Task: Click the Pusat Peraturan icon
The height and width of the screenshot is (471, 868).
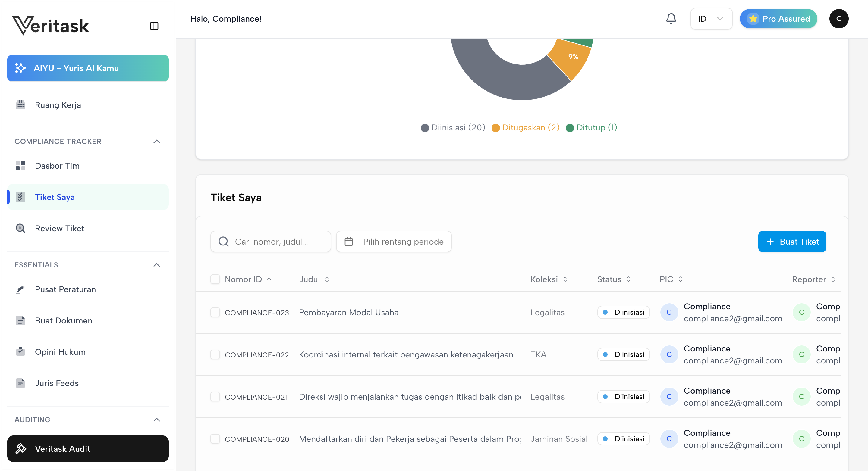Action: pos(20,289)
